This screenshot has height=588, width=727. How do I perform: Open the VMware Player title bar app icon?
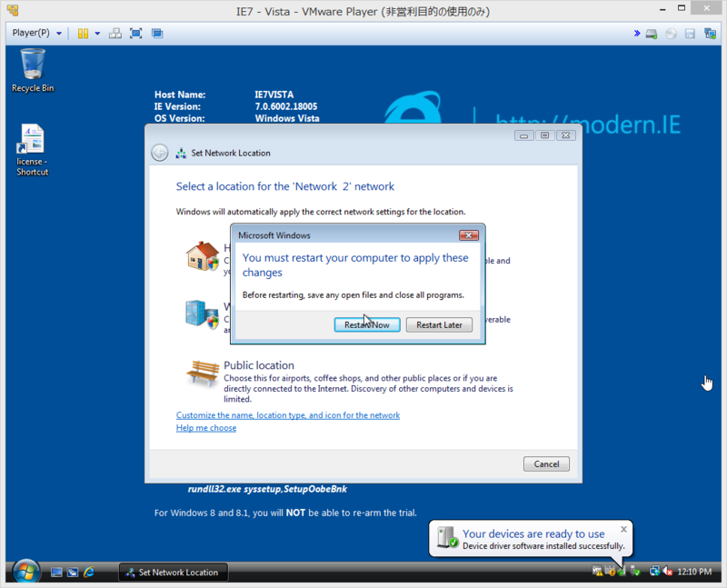[13, 10]
